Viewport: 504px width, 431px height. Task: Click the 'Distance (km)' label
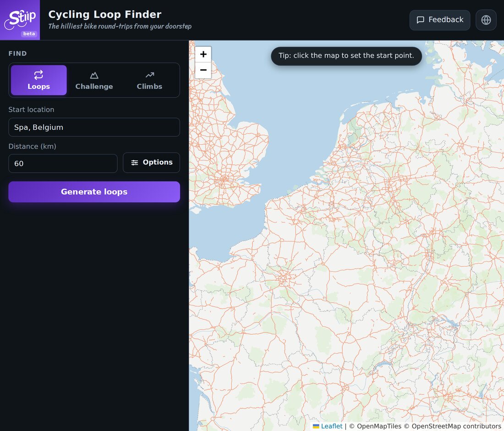(x=32, y=146)
